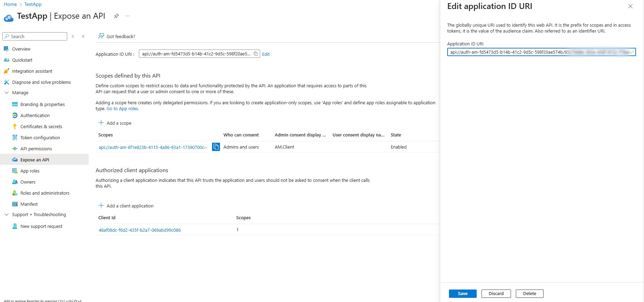This screenshot has height=302, width=644.
Task: Click the Branding & properties icon
Action: tap(15, 104)
